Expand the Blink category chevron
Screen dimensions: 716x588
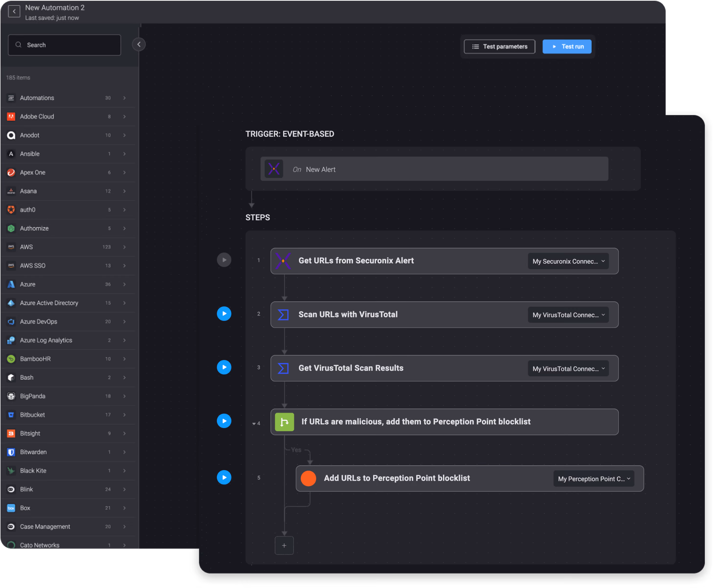pos(125,489)
